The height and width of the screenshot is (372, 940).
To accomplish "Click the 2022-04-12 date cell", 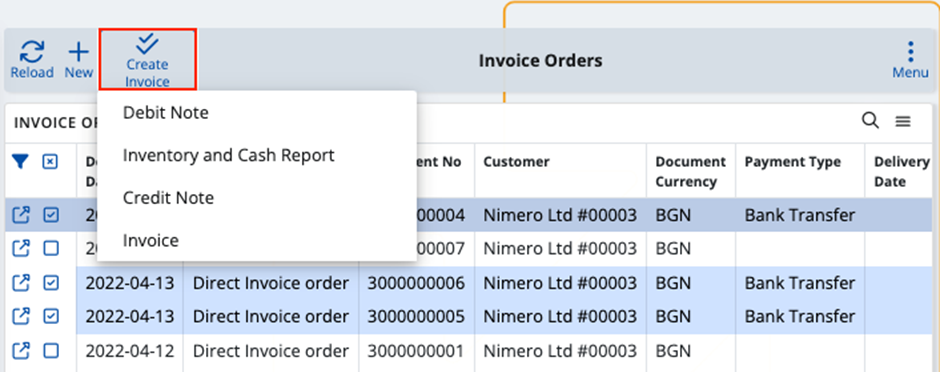I will (129, 350).
